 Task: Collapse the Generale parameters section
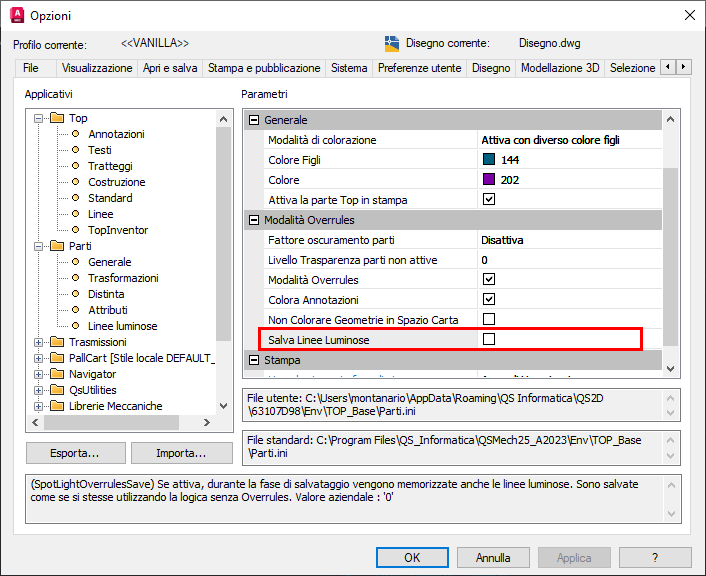tap(254, 120)
